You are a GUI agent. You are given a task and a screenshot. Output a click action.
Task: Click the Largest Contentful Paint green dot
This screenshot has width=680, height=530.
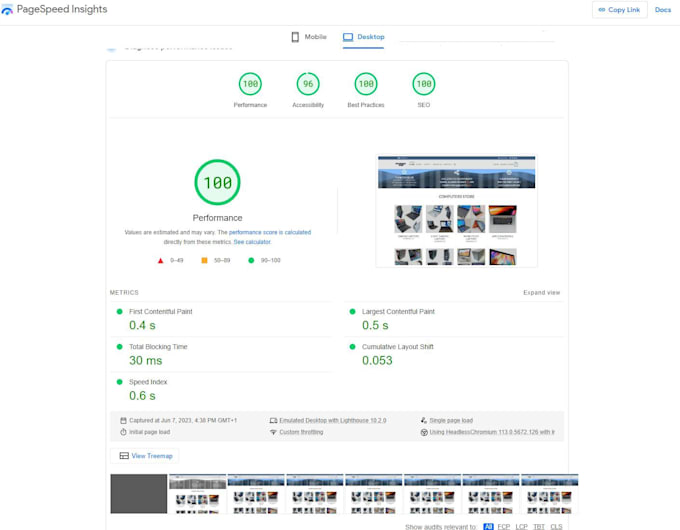click(353, 311)
